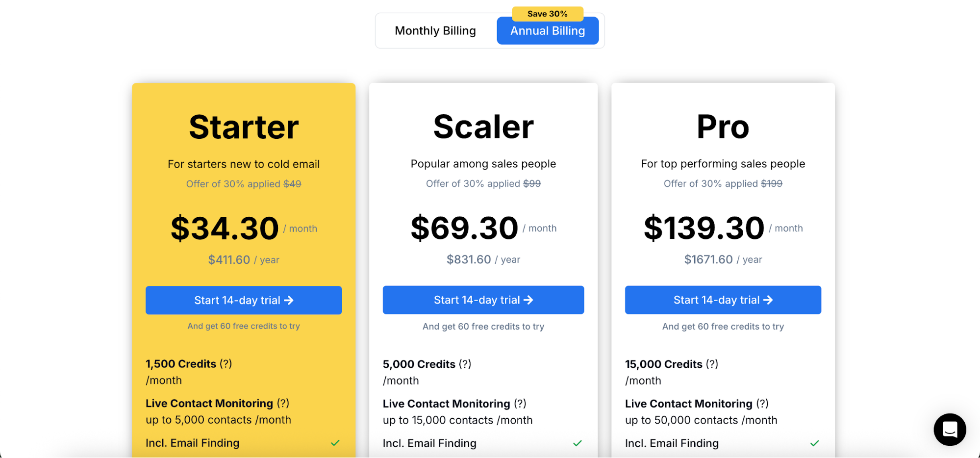Screen dimensions: 980x458
Task: Click the (?) icon for Scaler Live Contact Monitoring
Action: (x=521, y=403)
